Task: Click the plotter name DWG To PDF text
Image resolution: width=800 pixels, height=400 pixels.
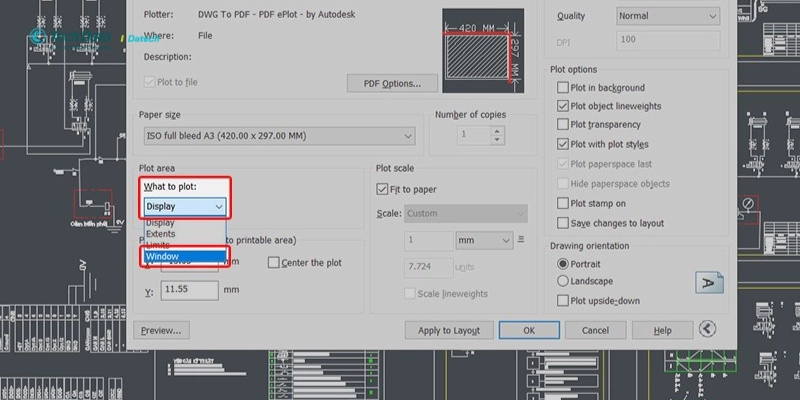Action: click(277, 15)
